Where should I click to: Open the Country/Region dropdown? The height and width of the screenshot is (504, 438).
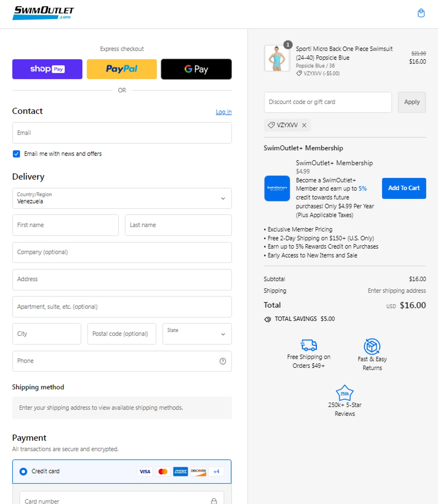122,198
